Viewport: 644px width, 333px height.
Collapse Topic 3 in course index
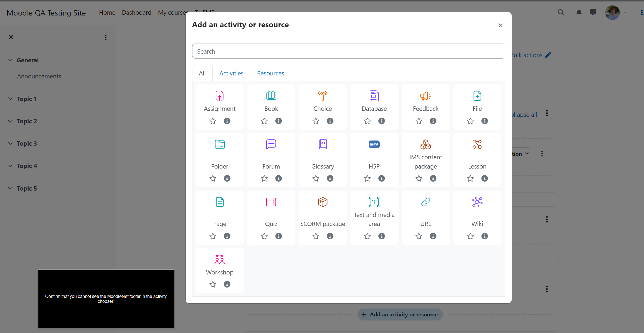[10, 143]
